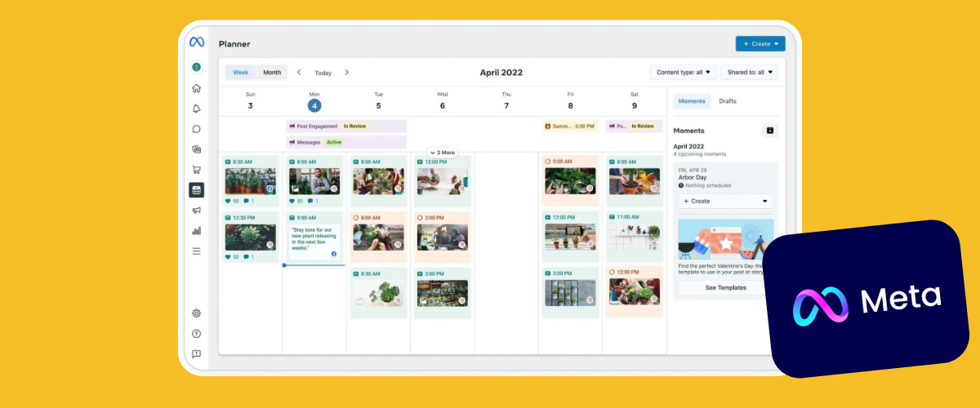Screen dimensions: 980x408
Task: Go to Home via sidebar house icon
Action: pyautogui.click(x=196, y=88)
